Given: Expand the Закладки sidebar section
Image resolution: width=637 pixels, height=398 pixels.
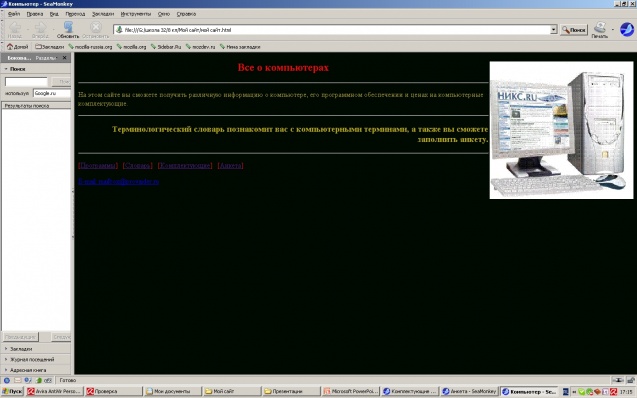Looking at the screenshot, I should pos(20,349).
